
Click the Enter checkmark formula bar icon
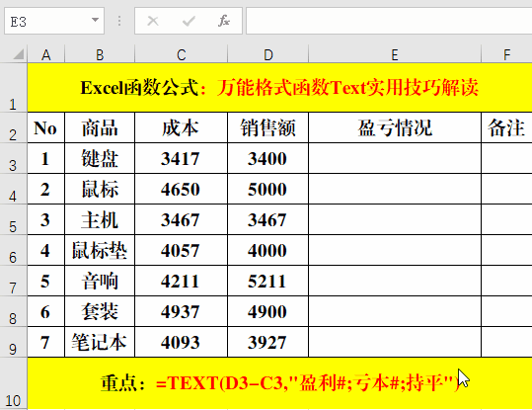[189, 21]
